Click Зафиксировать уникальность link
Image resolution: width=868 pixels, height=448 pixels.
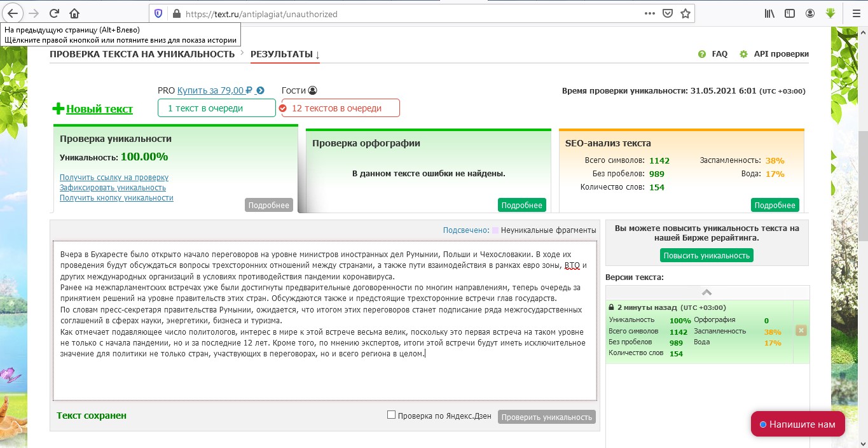113,188
